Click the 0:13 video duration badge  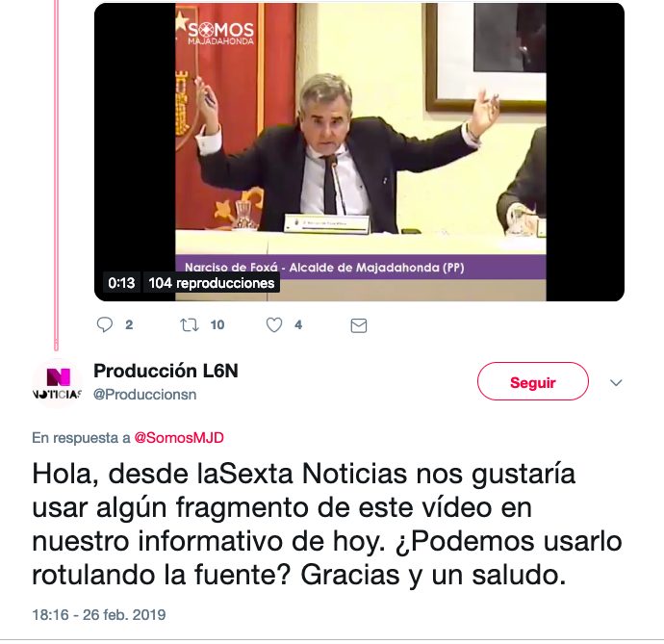[121, 283]
